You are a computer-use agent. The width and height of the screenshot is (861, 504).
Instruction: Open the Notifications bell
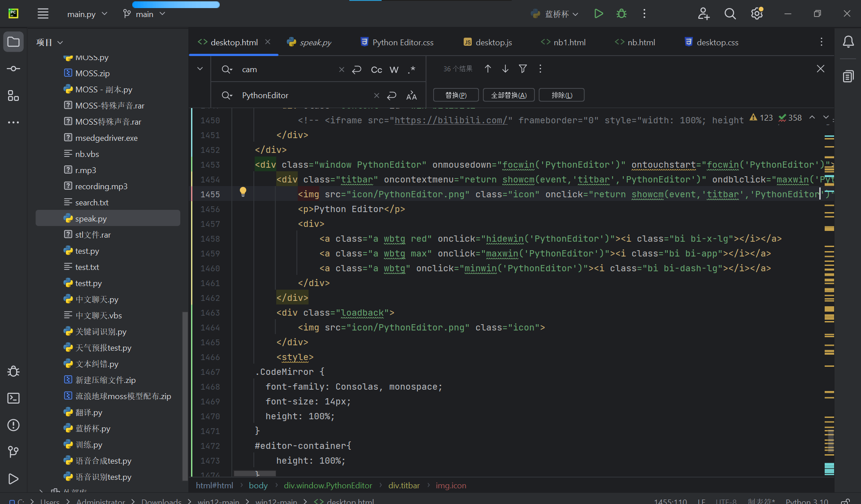pyautogui.click(x=848, y=42)
